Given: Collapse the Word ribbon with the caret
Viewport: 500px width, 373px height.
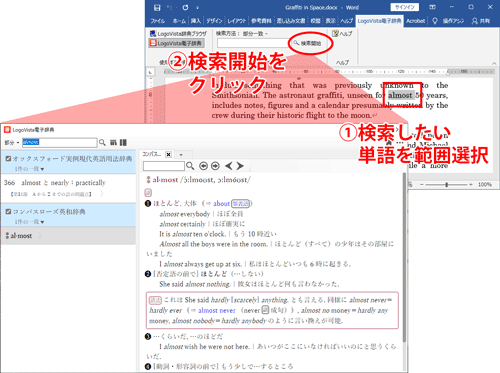Looking at the screenshot, I should pos(494,63).
